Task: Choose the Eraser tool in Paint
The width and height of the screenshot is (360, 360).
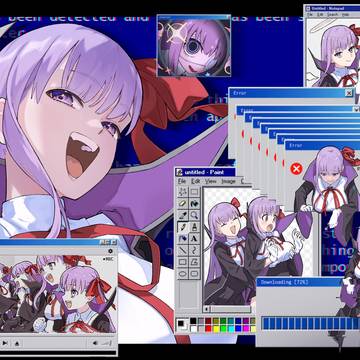Action: point(183,203)
